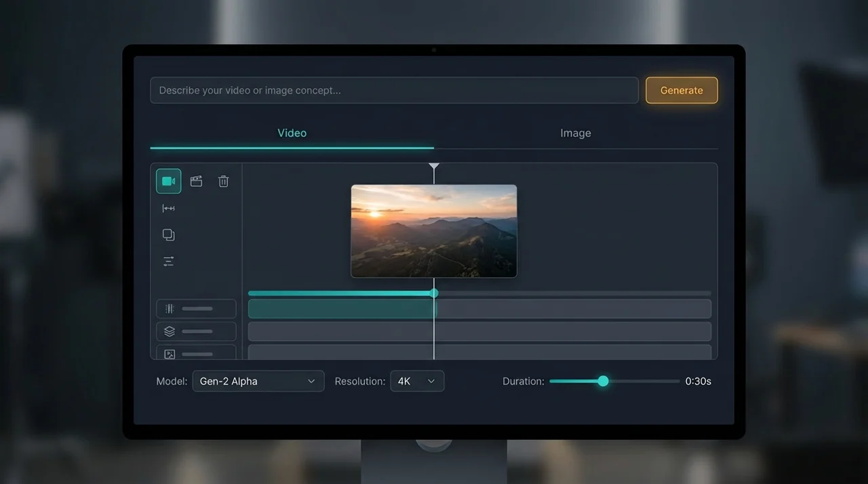Click the sunset mountain preview thumbnail
868x484 pixels.
pyautogui.click(x=434, y=231)
